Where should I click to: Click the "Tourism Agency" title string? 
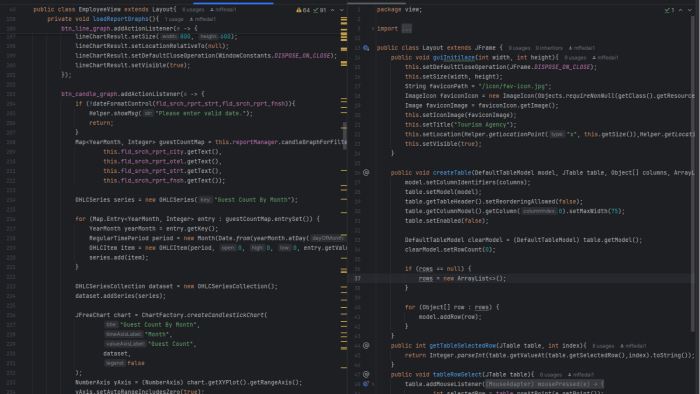click(x=483, y=125)
